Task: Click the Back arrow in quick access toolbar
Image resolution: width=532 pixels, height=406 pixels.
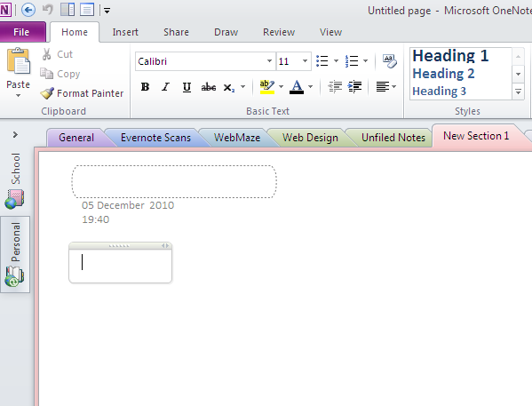Action: pyautogui.click(x=28, y=10)
